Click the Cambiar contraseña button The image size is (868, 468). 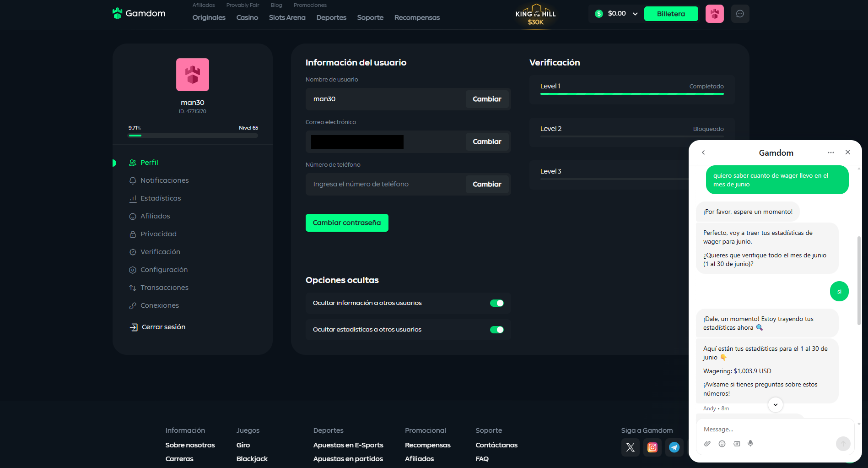pyautogui.click(x=347, y=223)
